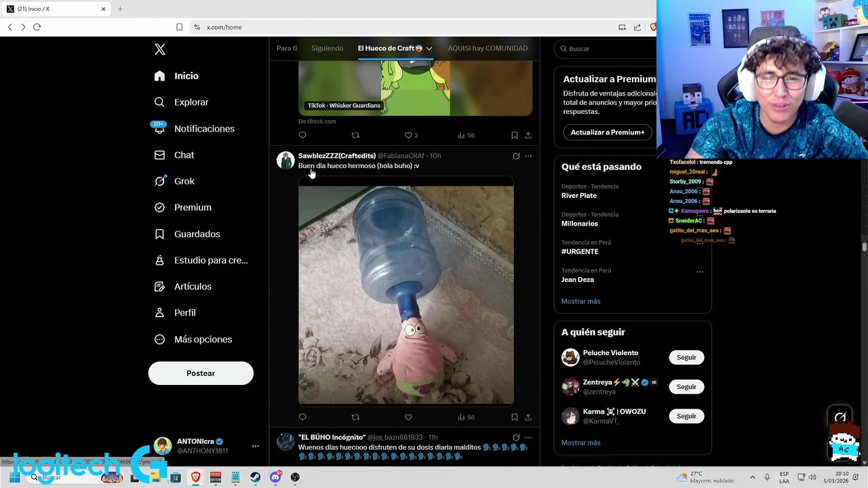
Task: Click the Brave browser taskbar icon
Action: point(196,477)
